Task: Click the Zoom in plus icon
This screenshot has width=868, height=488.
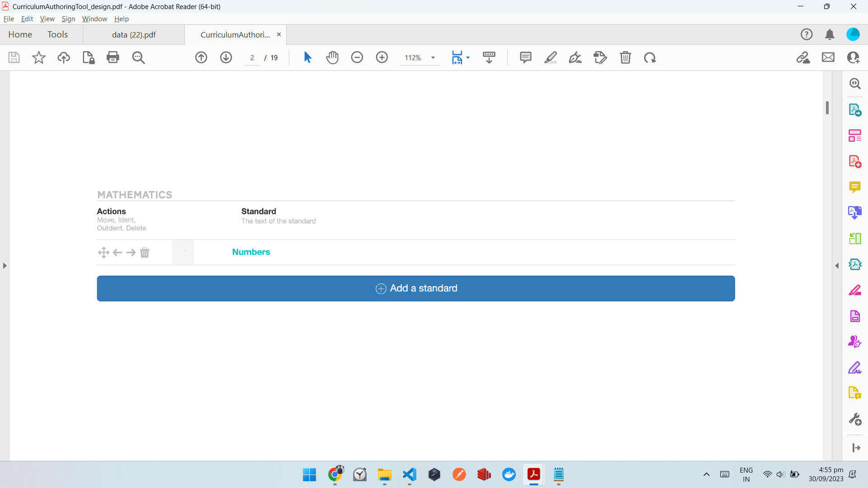Action: 382,57
